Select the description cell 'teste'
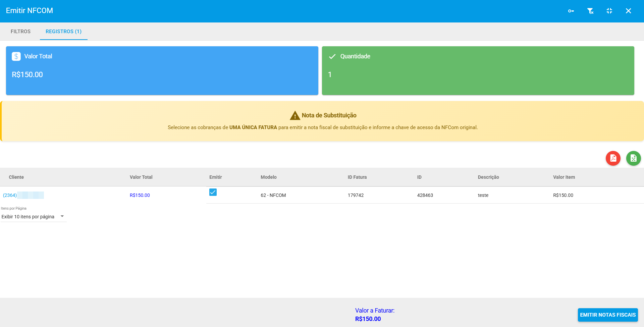This screenshot has height=327, width=644. (x=483, y=195)
